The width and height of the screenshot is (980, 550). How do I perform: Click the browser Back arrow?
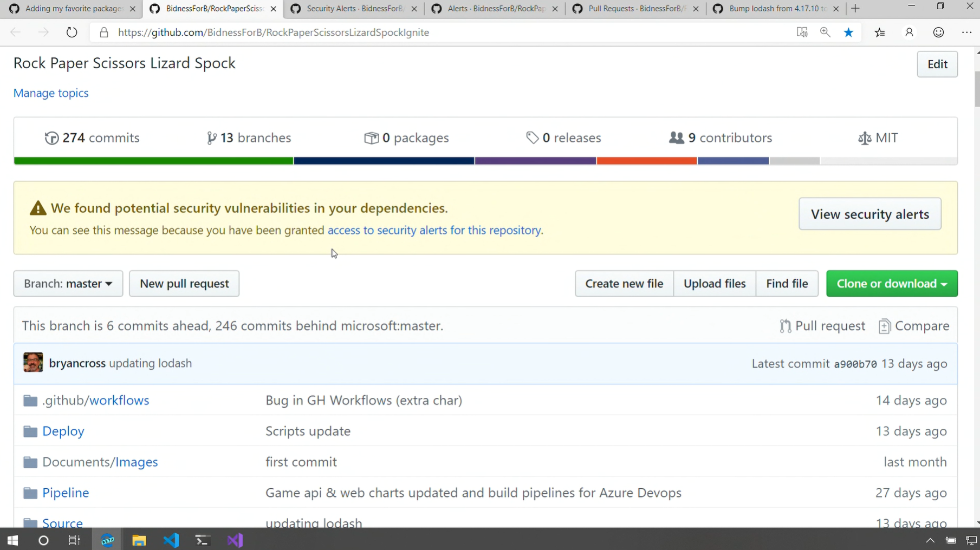coord(15,32)
